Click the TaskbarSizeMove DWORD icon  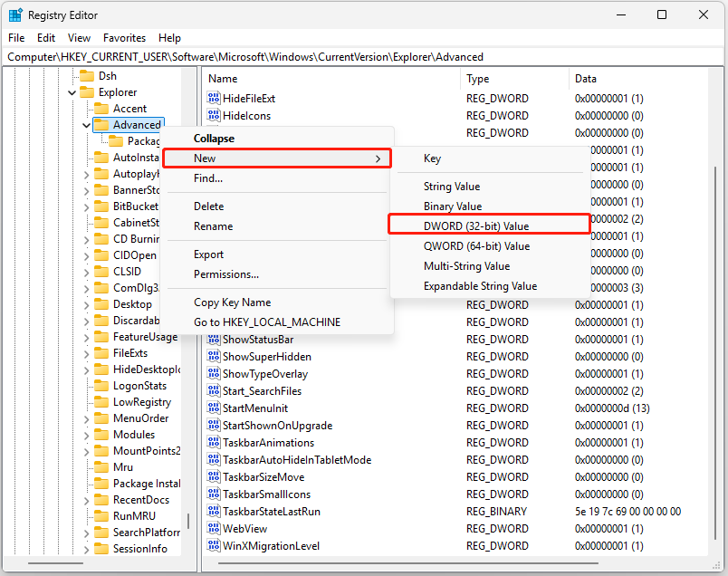point(214,476)
